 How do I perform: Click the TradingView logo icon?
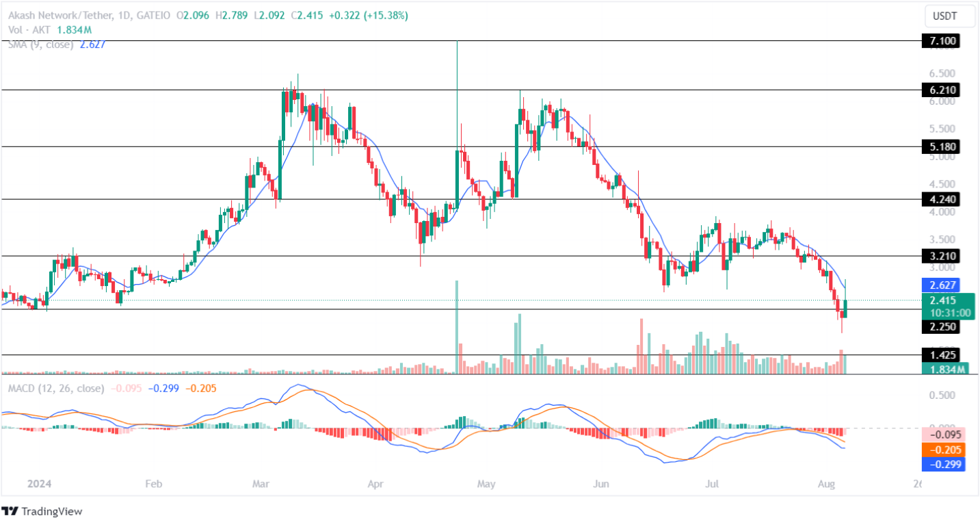10,511
